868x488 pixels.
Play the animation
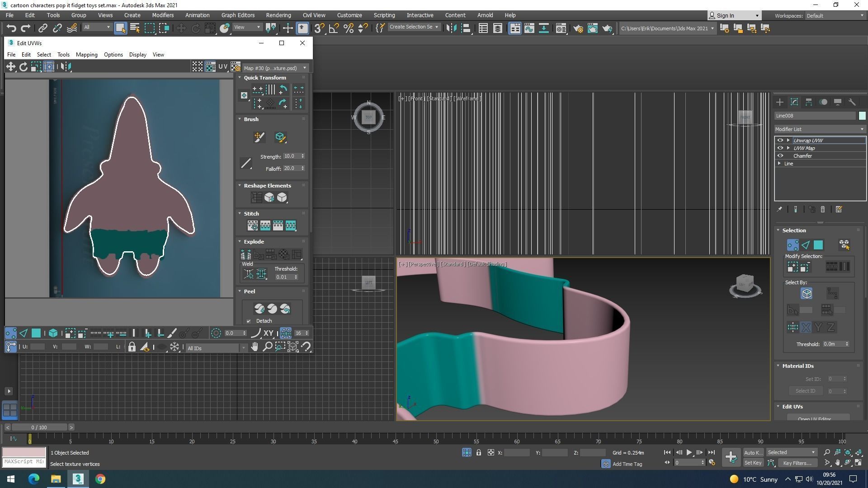click(689, 452)
